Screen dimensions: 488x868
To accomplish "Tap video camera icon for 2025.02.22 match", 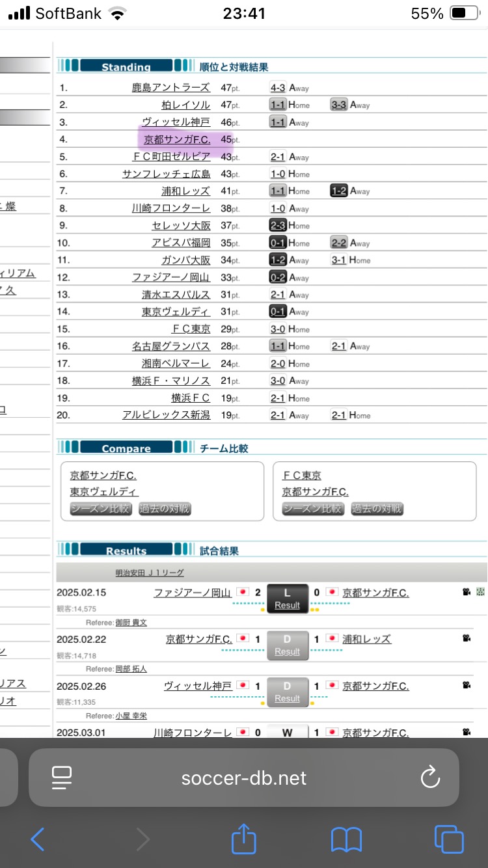I will (467, 639).
